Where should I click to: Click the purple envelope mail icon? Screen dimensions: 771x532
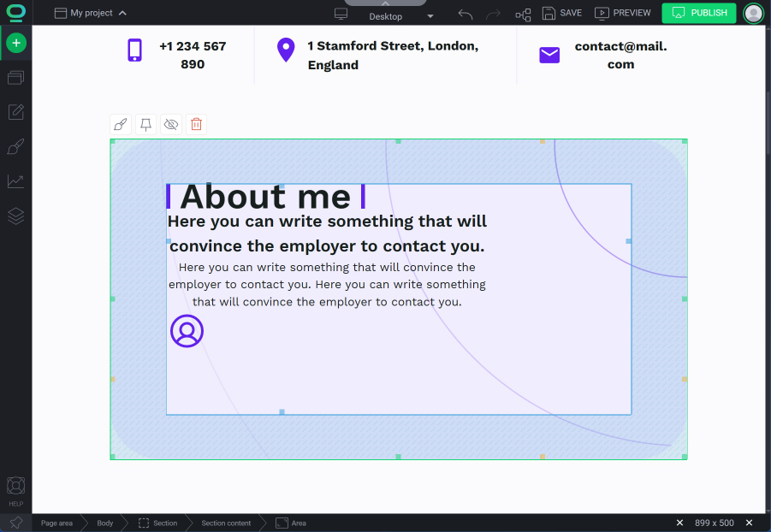coord(549,55)
